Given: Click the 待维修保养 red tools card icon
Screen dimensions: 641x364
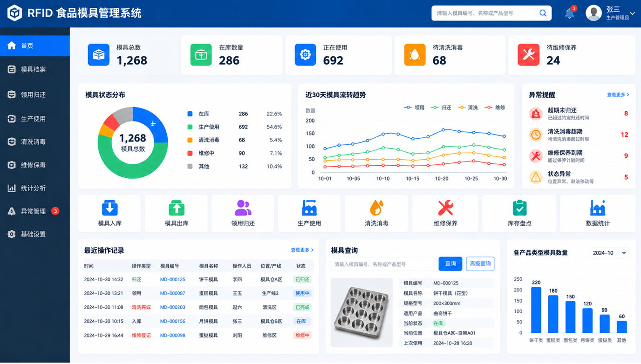Looking at the screenshot, I should click(528, 54).
